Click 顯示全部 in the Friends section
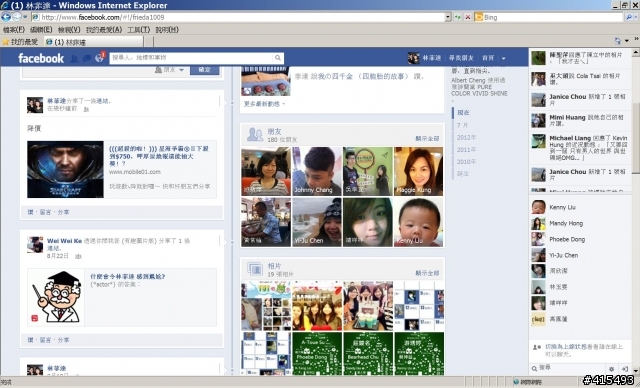 tap(427, 139)
